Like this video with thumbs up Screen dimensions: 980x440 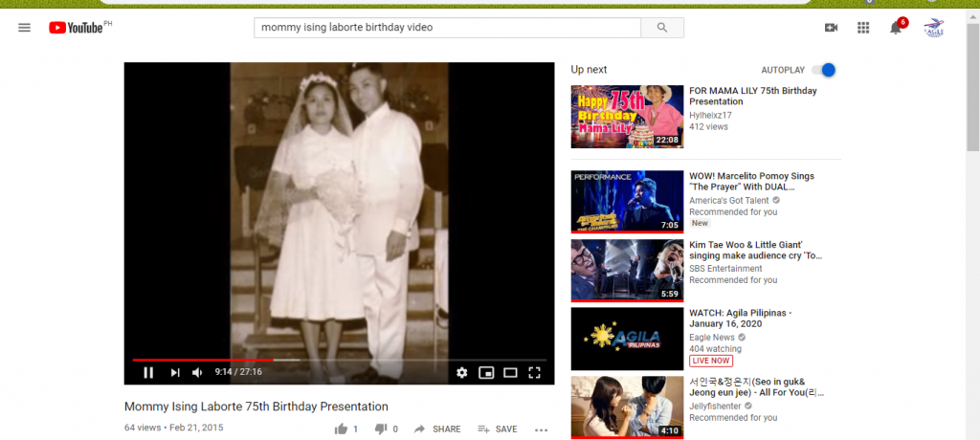click(x=342, y=429)
